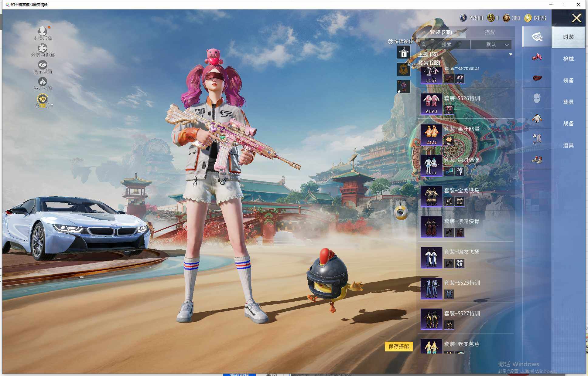Click the 套装 (208) section header
Viewport: 588px width, 376px height.
click(429, 63)
